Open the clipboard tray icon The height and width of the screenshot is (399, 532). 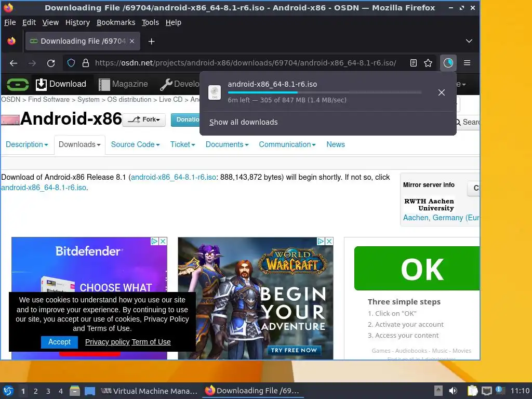point(472,391)
